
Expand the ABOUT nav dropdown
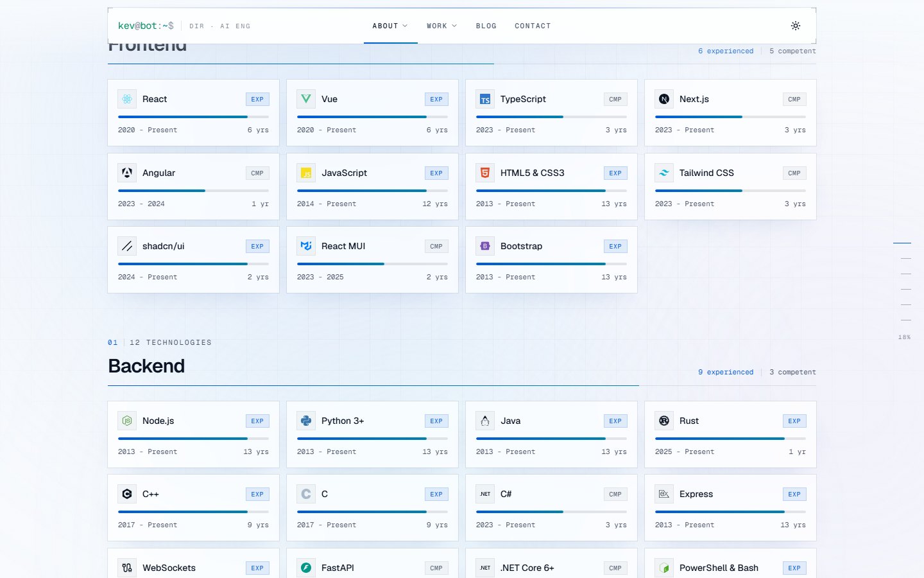click(390, 26)
